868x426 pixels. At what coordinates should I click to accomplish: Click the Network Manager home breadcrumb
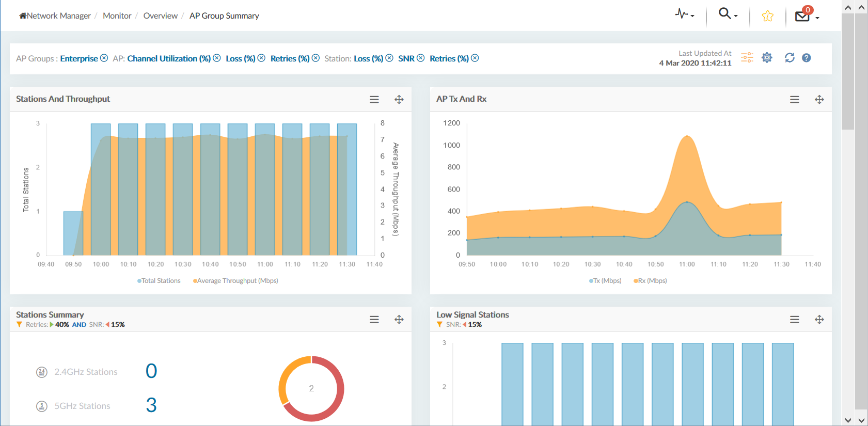point(55,16)
